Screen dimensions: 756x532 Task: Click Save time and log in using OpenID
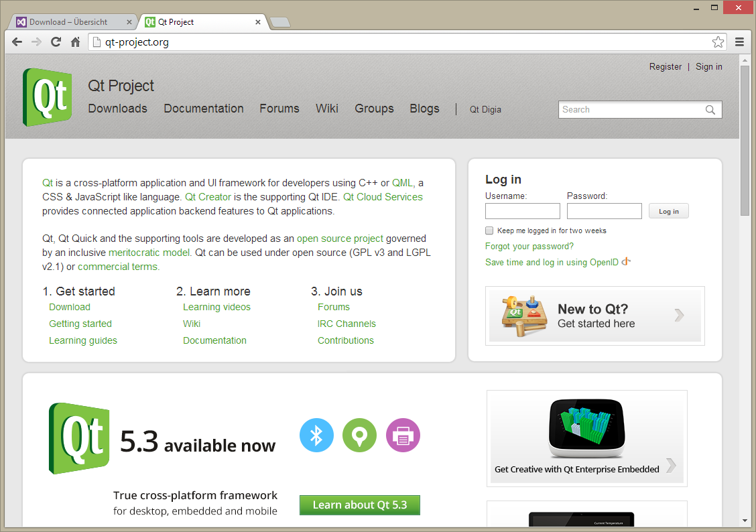point(552,262)
